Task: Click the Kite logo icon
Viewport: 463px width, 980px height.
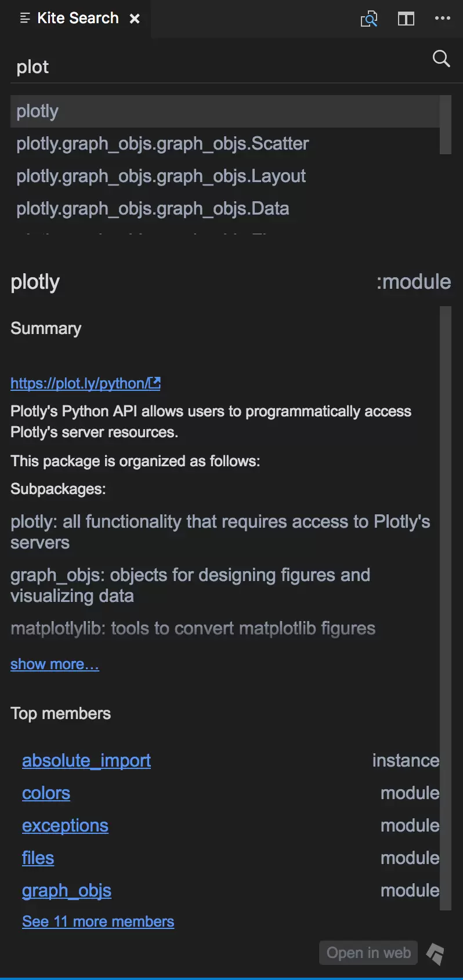Action: click(x=436, y=953)
